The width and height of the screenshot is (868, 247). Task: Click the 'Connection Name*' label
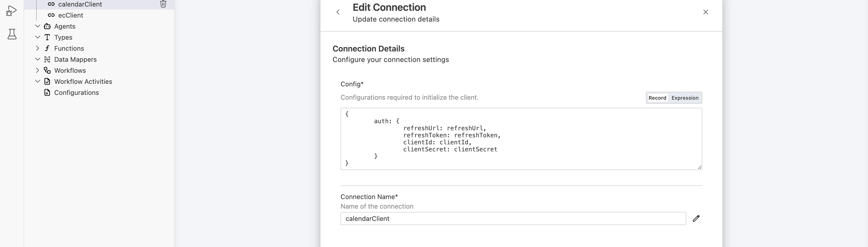(369, 197)
